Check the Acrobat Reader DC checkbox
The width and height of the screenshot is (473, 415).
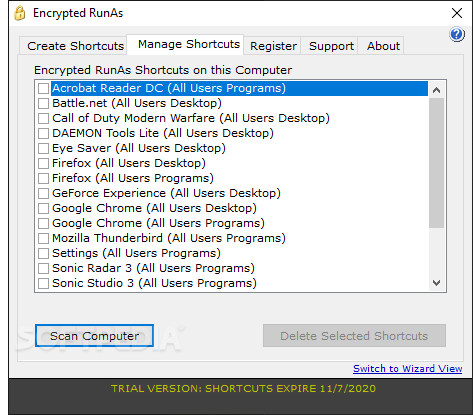43,88
